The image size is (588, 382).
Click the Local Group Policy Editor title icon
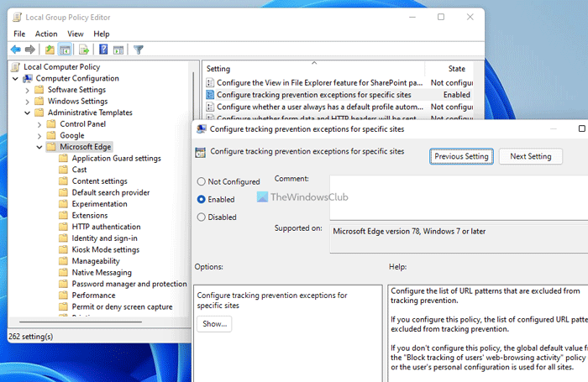(x=18, y=18)
